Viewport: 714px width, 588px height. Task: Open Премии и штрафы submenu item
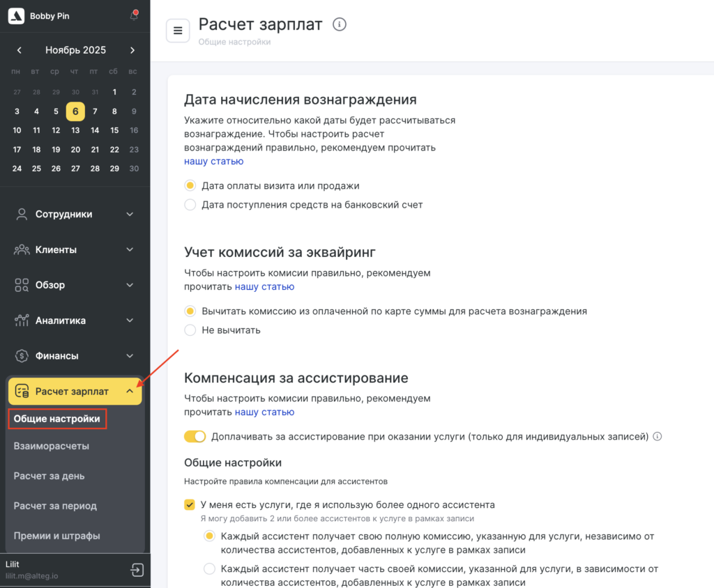click(x=57, y=536)
